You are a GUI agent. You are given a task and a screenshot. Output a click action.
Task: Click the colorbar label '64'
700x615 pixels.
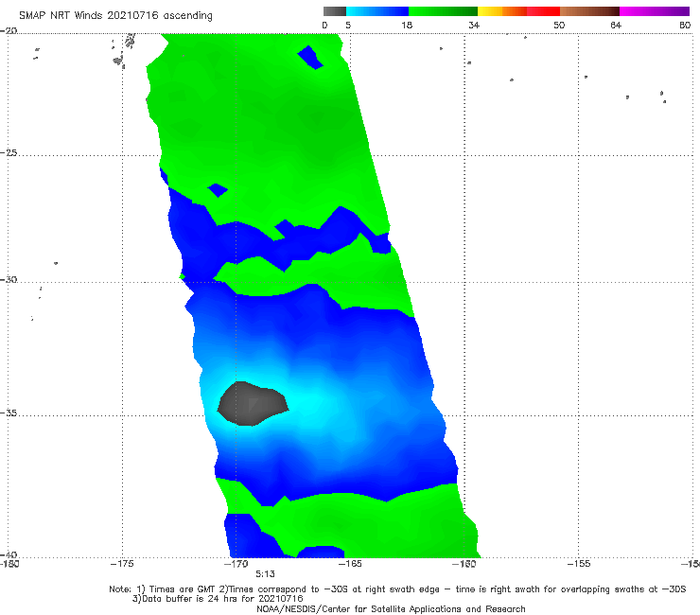616,26
